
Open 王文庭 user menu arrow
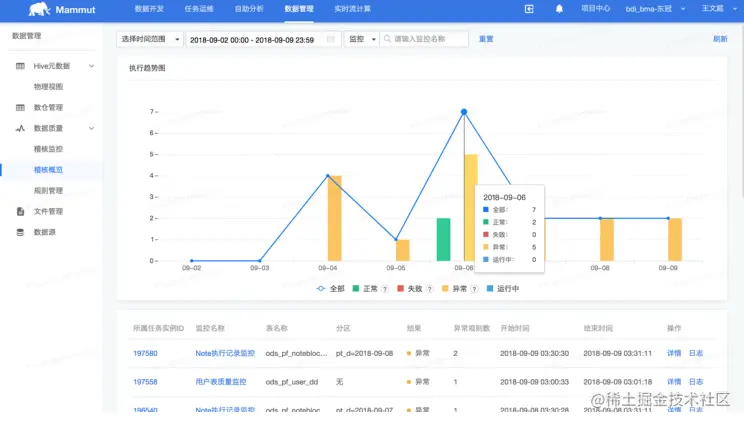[x=735, y=9]
